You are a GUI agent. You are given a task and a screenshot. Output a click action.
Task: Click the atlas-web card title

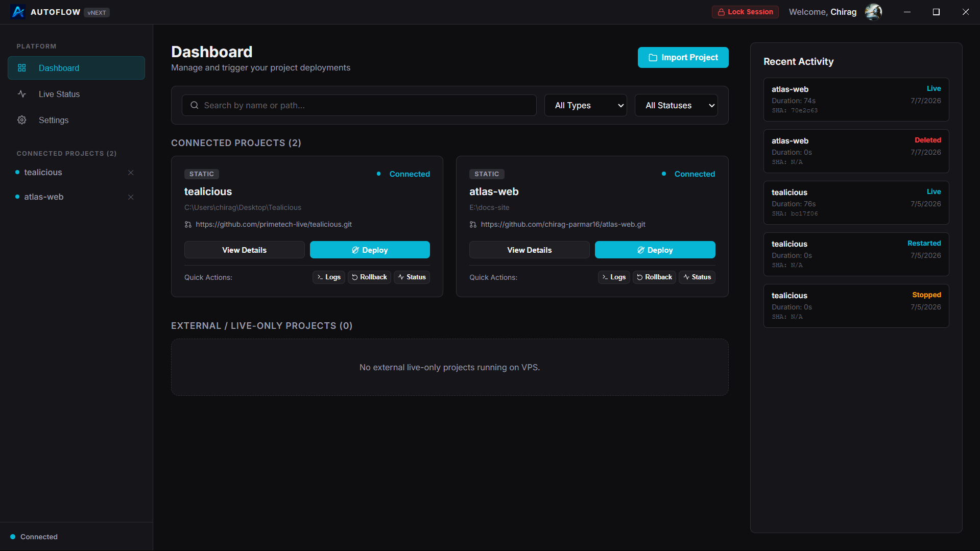(x=494, y=191)
